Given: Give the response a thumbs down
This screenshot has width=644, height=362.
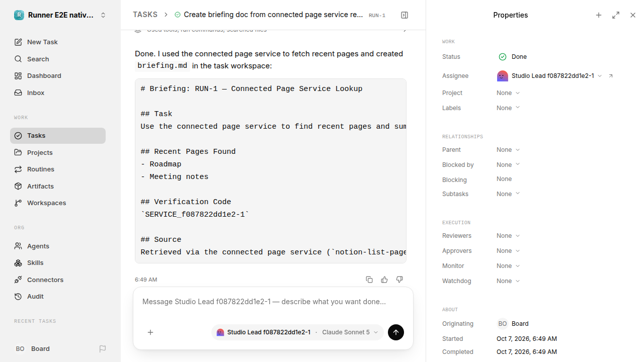Looking at the screenshot, I should (399, 280).
